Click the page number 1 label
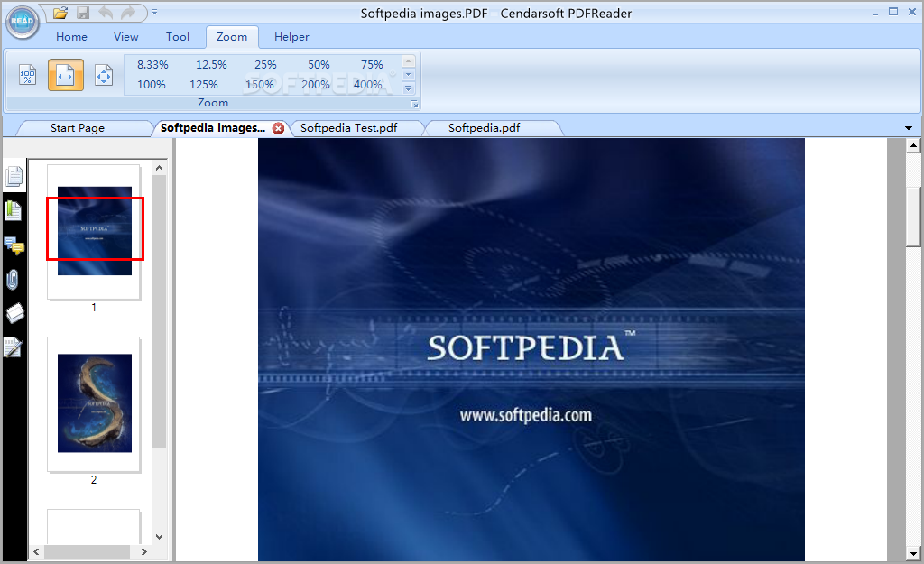Viewport: 924px width, 564px height. coord(94,307)
